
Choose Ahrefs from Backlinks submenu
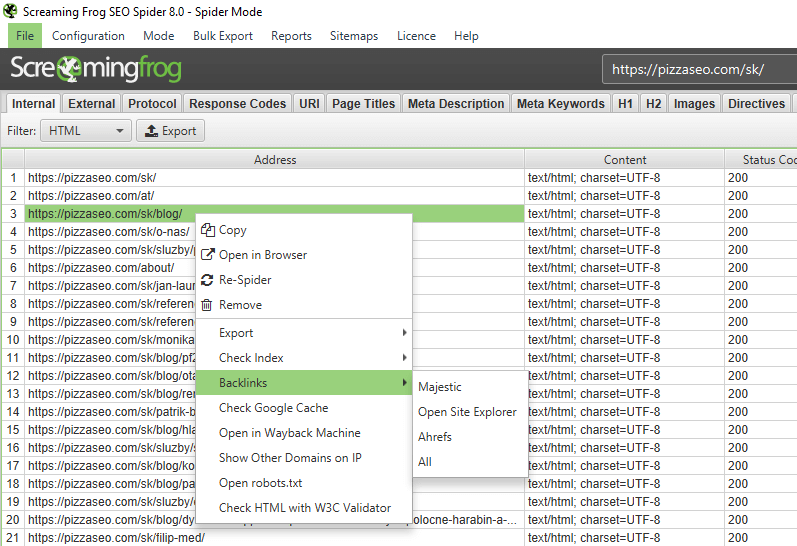click(470, 437)
